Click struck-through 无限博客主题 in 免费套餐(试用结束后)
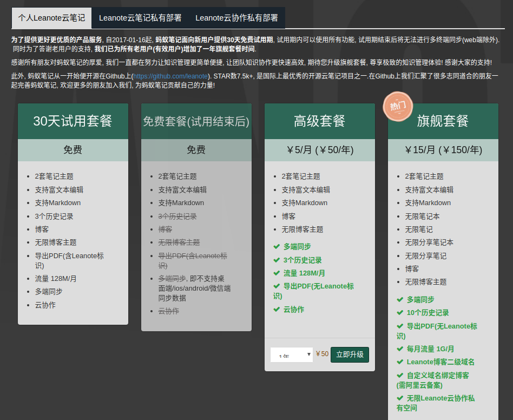Viewport: 513px width, 420px height. (x=179, y=242)
